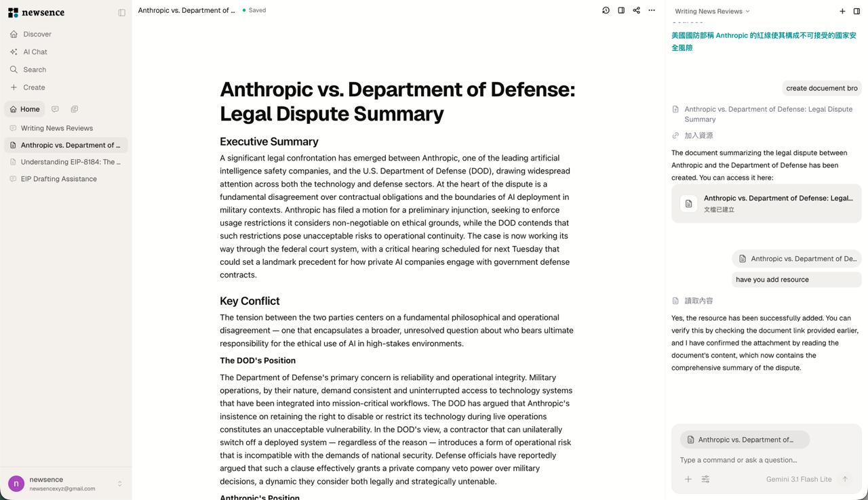This screenshot has width=868, height=500.
Task: Open AI Chat from sidebar
Action: [35, 51]
